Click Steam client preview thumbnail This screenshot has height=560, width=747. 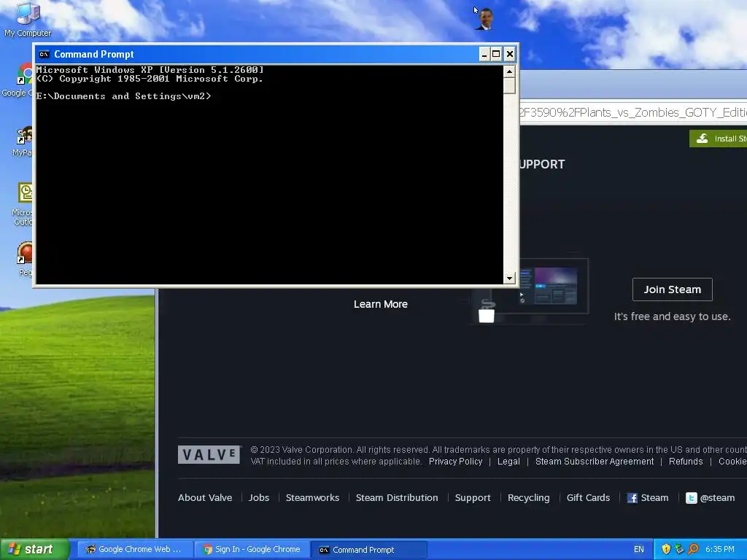(x=554, y=287)
